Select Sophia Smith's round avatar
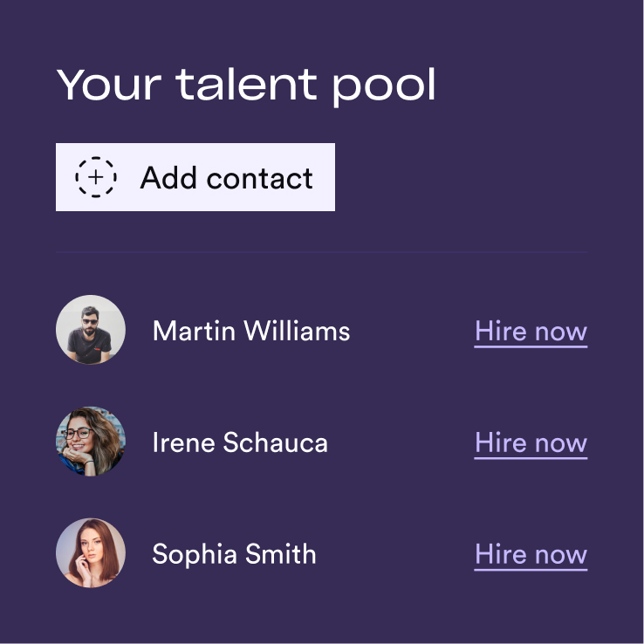 (x=91, y=553)
